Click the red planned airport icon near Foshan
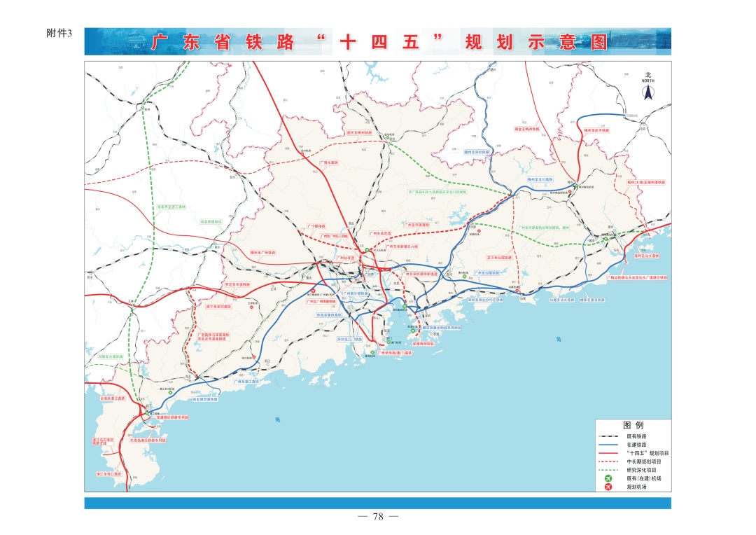 point(313,290)
